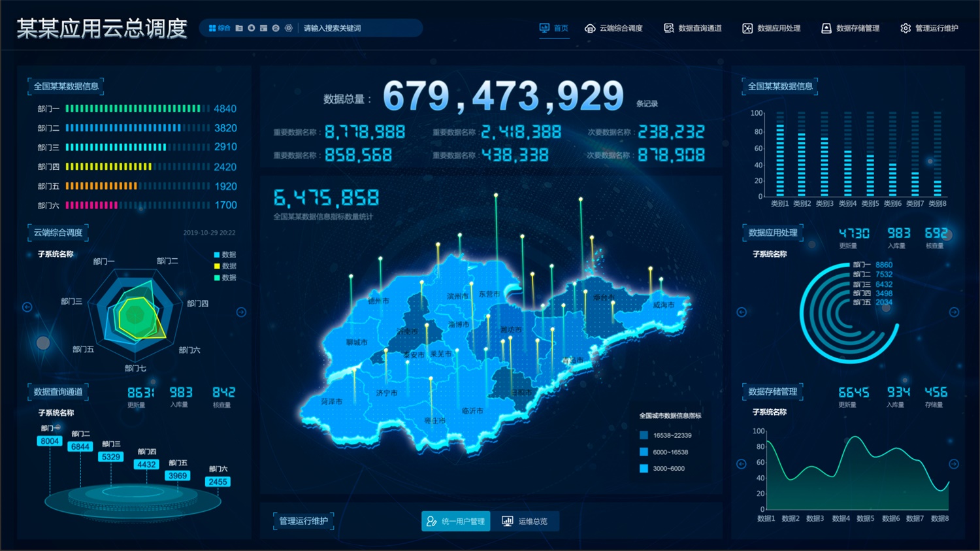Click the folder icon in search bar
This screenshot has height=551, width=980.
[239, 28]
